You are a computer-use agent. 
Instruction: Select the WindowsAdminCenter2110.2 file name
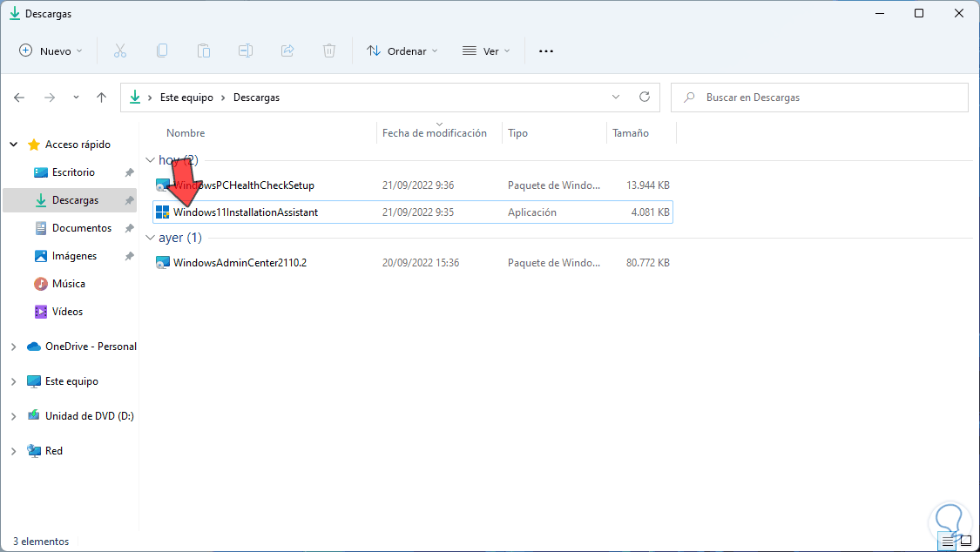[x=240, y=263]
